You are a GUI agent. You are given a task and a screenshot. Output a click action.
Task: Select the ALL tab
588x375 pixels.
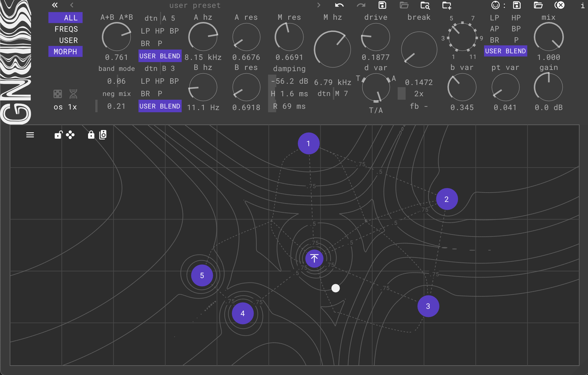tap(66, 18)
